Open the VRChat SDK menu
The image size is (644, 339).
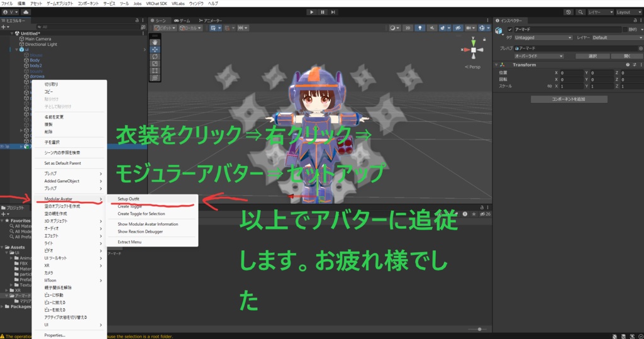pyautogui.click(x=156, y=3)
